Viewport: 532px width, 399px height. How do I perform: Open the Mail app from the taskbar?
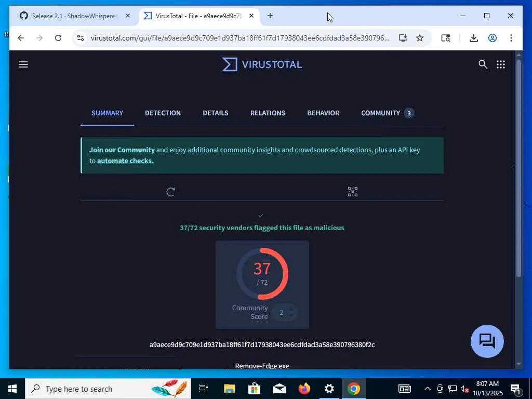(x=279, y=389)
